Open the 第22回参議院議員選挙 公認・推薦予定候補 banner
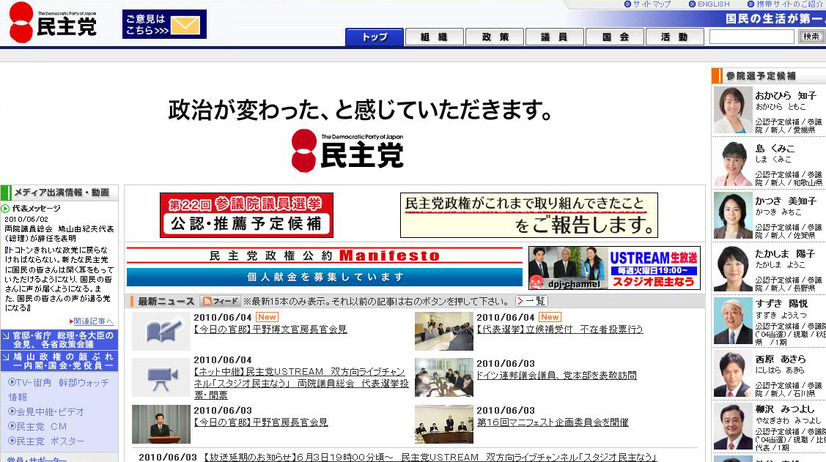Viewport: 826px width, 462px height. [x=247, y=215]
